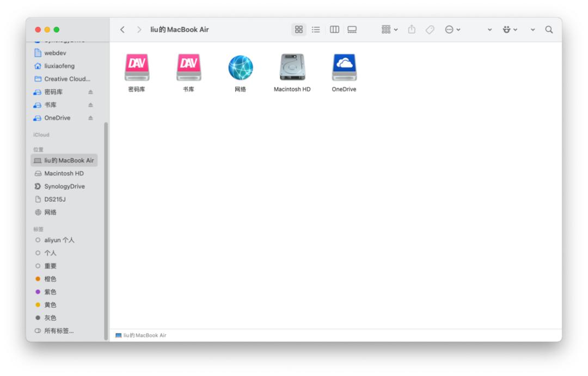Click the Share toolbar icon
The width and height of the screenshot is (588, 376).
[412, 29]
